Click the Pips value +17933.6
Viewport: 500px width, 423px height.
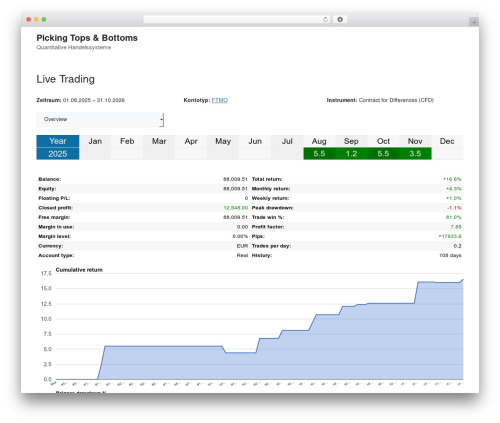point(450,236)
